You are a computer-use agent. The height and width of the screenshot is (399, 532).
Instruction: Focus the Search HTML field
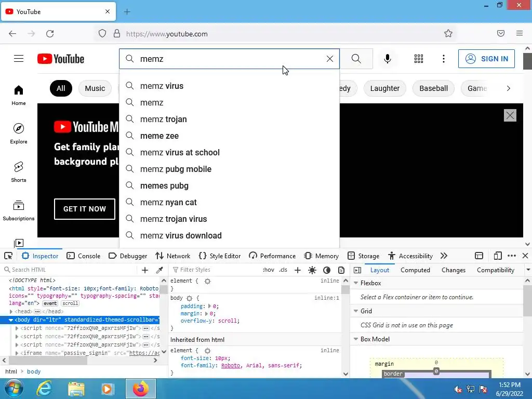[x=70, y=270]
